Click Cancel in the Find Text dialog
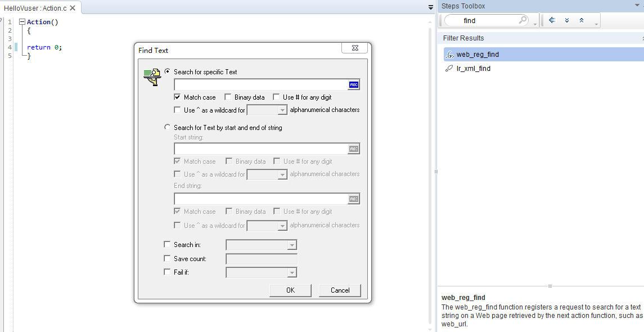Image resolution: width=644 pixels, height=332 pixels. click(340, 290)
